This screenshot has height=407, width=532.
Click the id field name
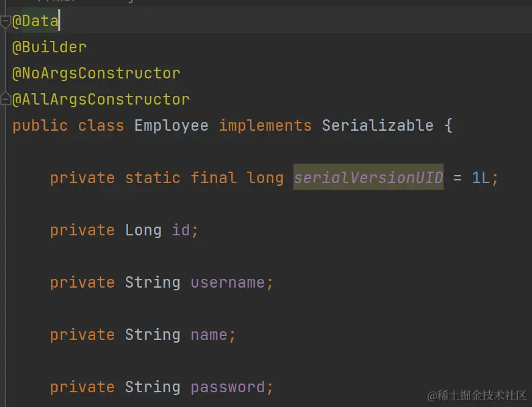pyautogui.click(x=181, y=230)
